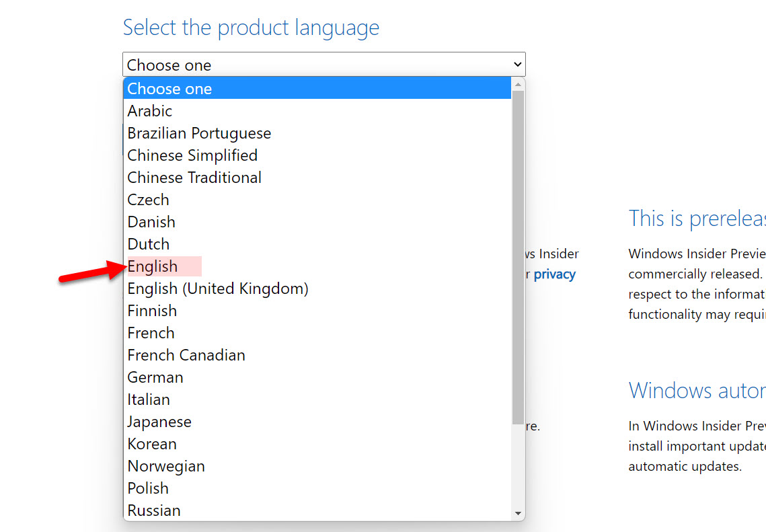Select Russian at the list bottom
The width and height of the screenshot is (766, 532).
point(154,510)
